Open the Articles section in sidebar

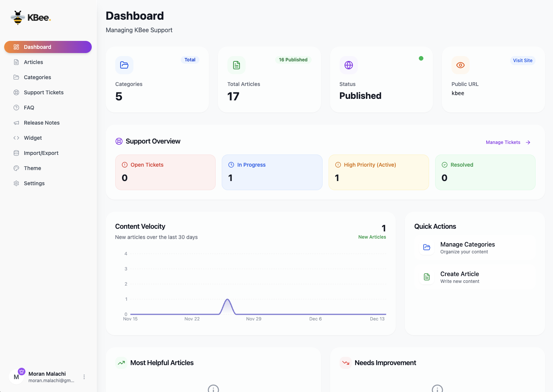coord(33,62)
